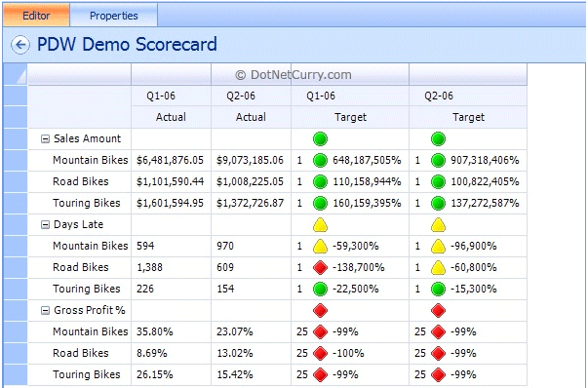The image size is (588, 388).
Task: Collapse the Sales Amount group
Action: (x=45, y=139)
